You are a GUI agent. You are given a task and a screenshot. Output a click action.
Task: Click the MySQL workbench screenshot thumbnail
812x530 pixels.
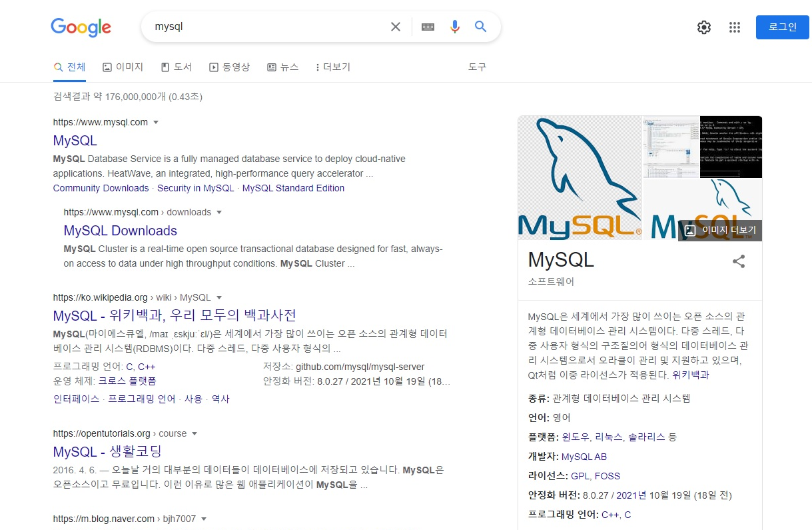click(671, 147)
